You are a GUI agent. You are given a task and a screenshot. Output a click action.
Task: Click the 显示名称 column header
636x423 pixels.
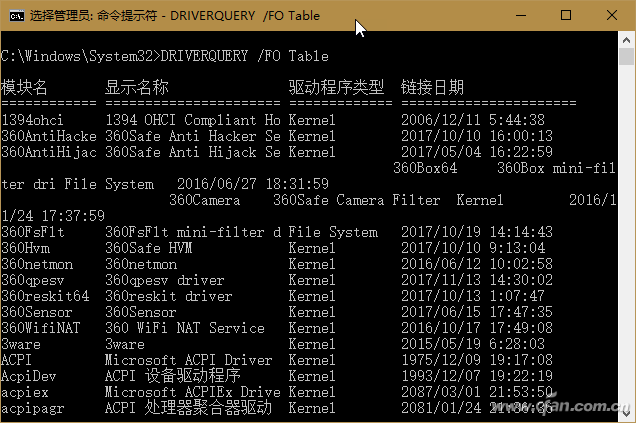137,87
